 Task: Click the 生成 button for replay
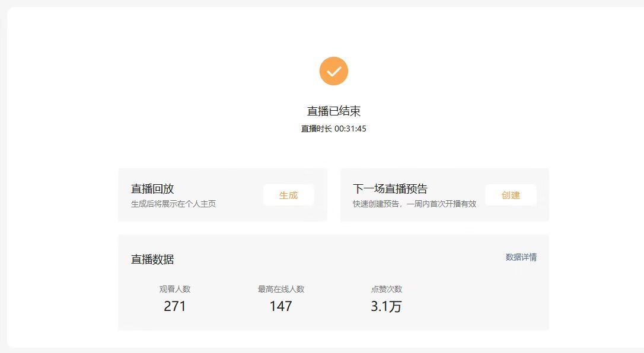[x=288, y=195]
